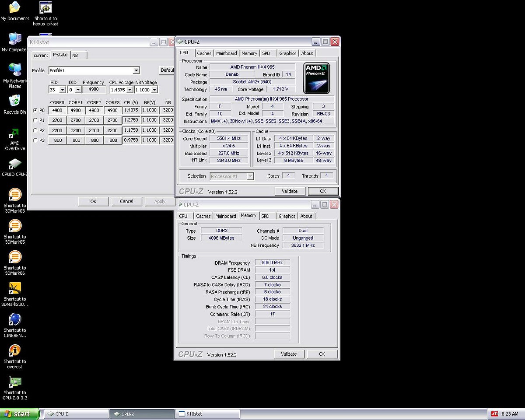Open About tab in the CPU-Z processor window
This screenshot has height=420, width=525.
tap(307, 53)
